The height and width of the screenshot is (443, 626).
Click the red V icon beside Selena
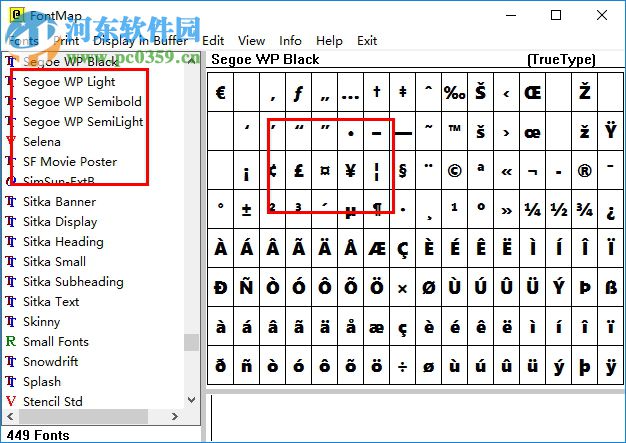(x=11, y=141)
